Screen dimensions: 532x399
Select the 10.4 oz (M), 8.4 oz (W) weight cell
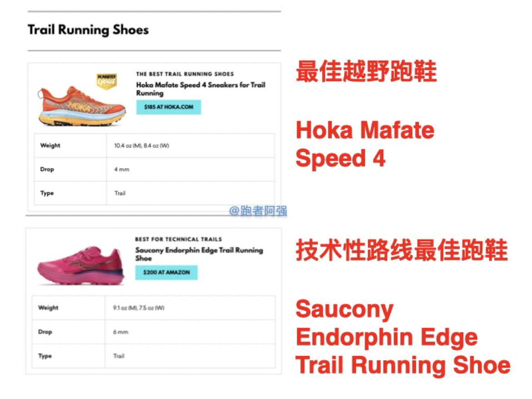(x=141, y=146)
